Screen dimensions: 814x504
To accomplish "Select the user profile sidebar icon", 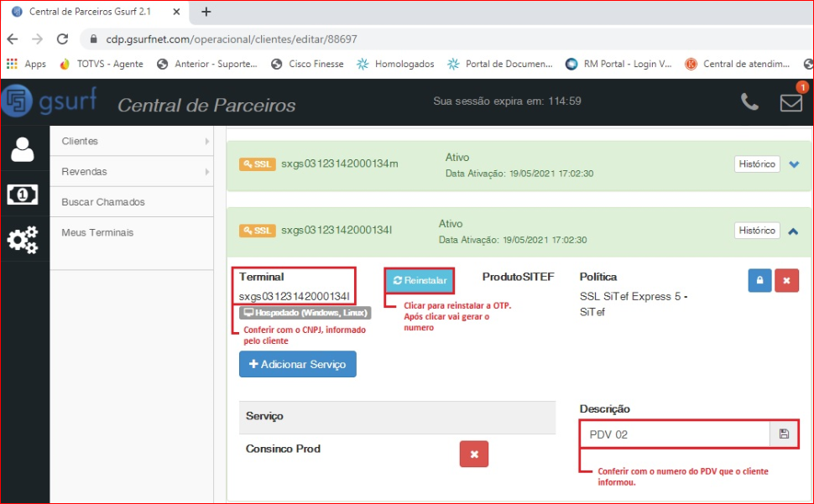I will (23, 149).
